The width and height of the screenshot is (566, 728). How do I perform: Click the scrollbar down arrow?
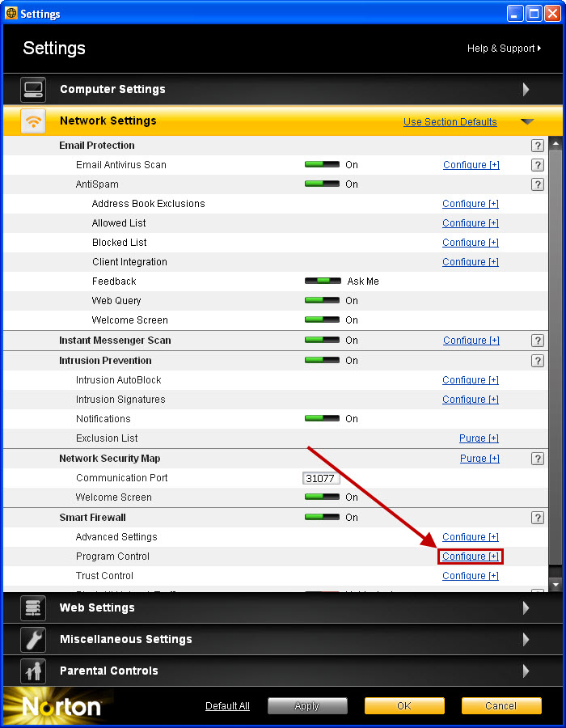[555, 585]
